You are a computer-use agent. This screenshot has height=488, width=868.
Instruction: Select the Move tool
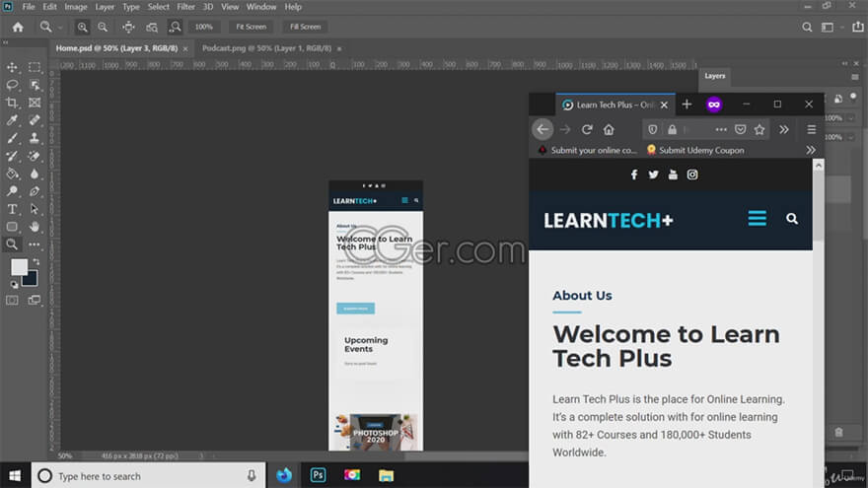(12, 67)
